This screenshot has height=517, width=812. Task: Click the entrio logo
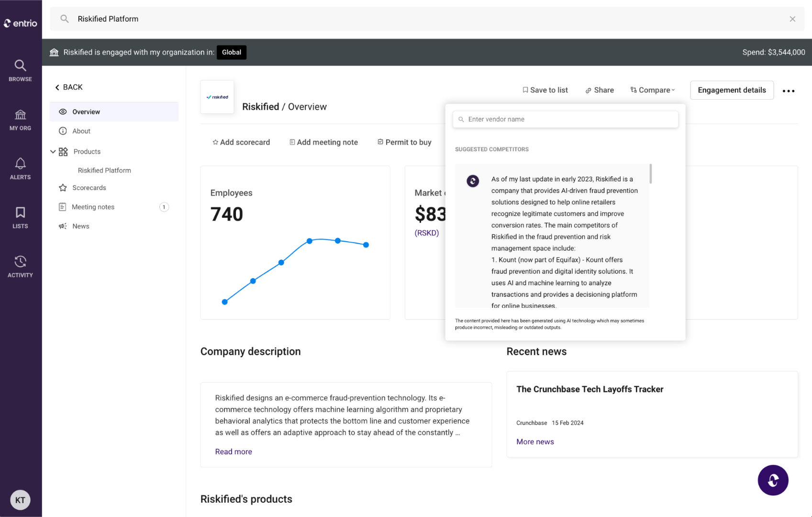21,23
